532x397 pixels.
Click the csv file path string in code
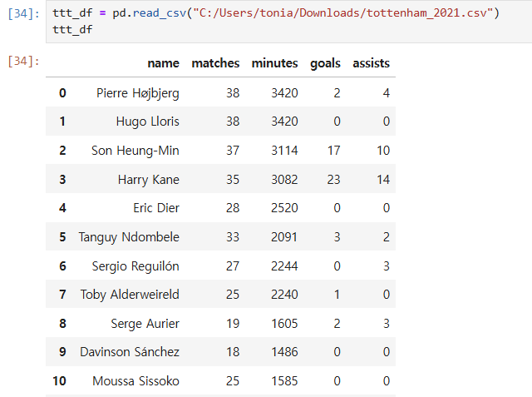tap(342, 13)
